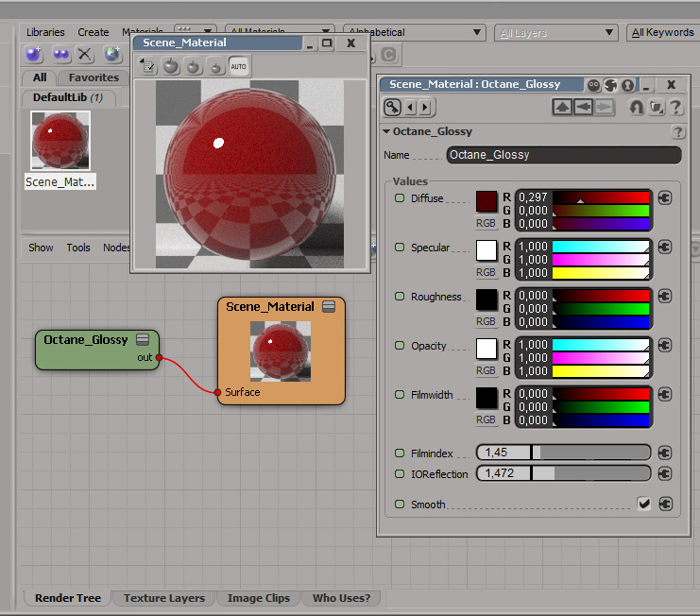700x616 pixels.
Task: Toggle Filmwidth animation marker
Action: coord(400,394)
